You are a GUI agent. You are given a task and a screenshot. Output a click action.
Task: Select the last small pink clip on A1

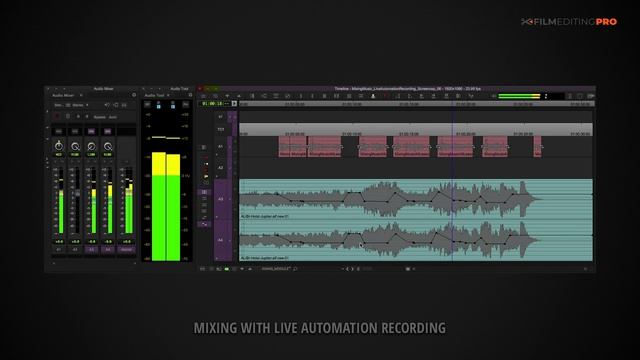tap(538, 147)
